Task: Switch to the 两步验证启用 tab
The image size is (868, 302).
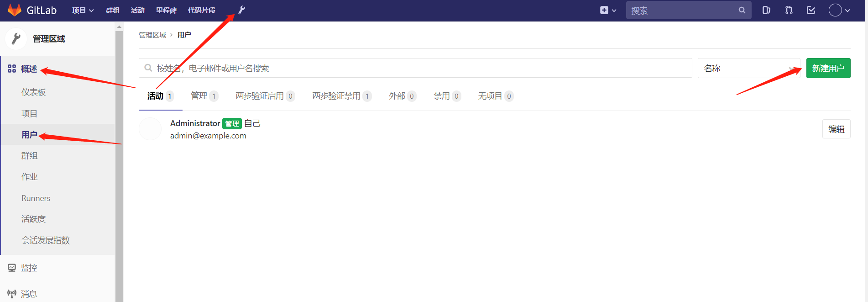Action: 265,96
